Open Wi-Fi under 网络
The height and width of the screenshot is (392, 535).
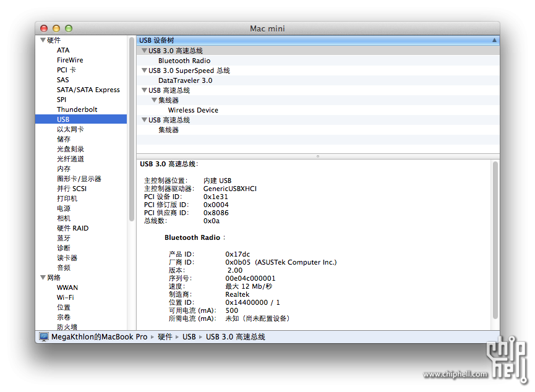coord(65,297)
